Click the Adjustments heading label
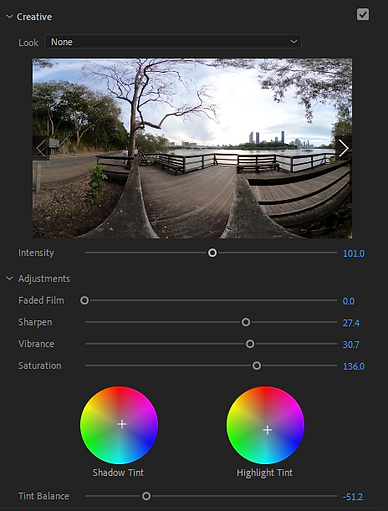This screenshot has height=511, width=388. 44,279
